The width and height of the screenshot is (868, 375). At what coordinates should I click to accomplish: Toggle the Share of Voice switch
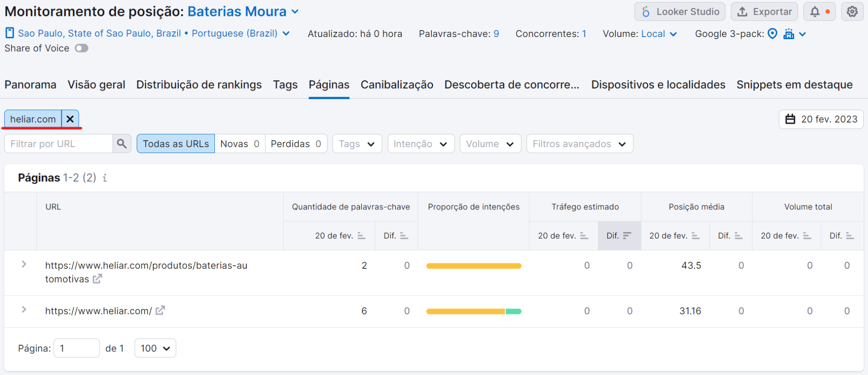point(81,48)
